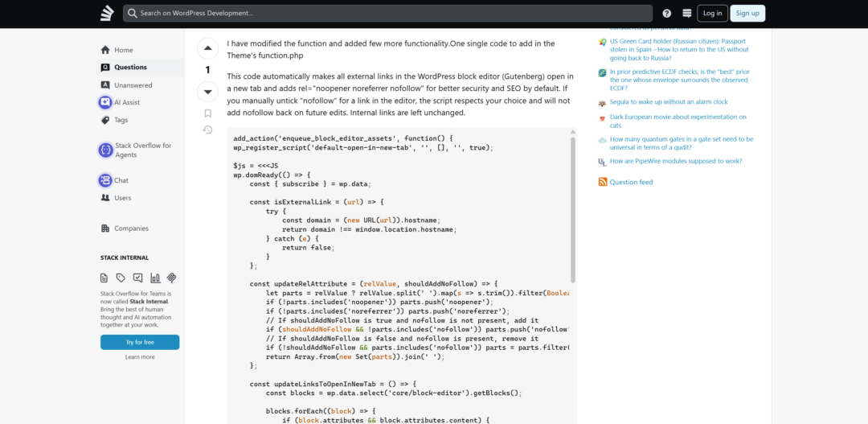Show the answer's activity history
868x424 pixels.
[207, 130]
